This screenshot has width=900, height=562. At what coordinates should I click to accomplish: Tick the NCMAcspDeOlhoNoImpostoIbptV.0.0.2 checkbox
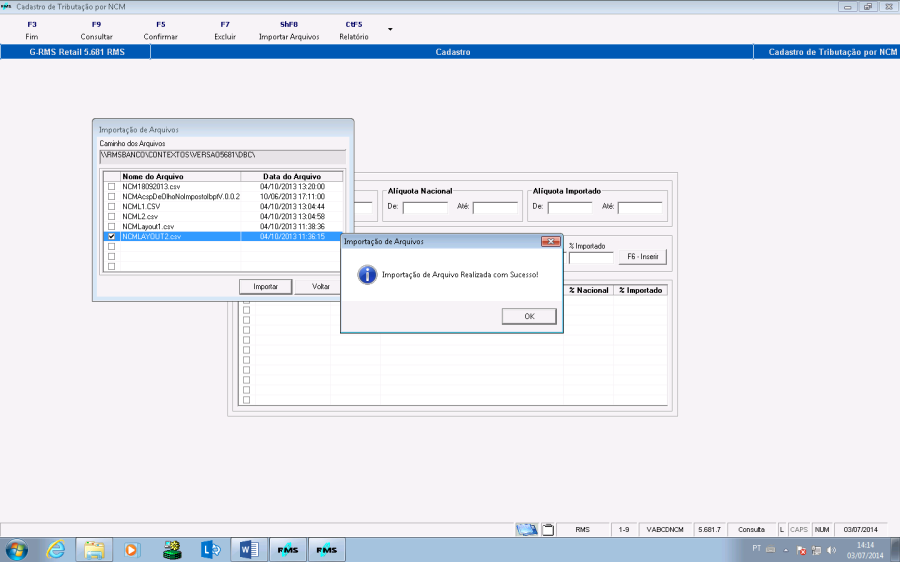[111, 196]
